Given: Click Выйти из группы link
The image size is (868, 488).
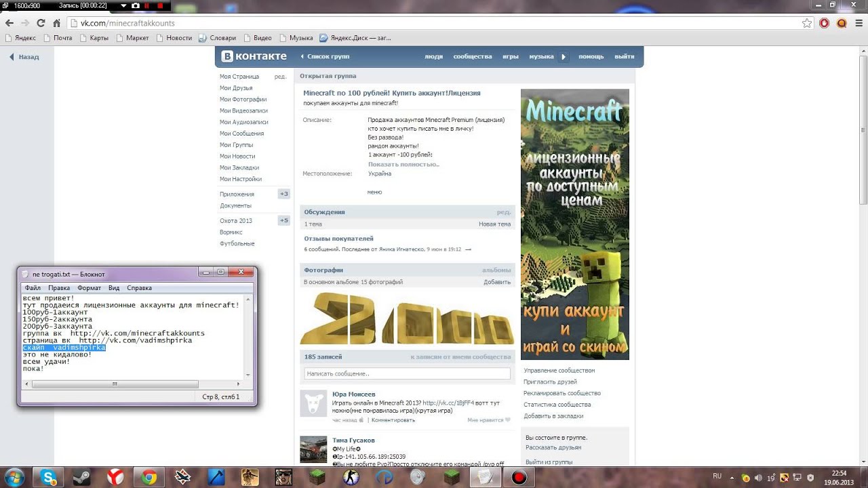Looking at the screenshot, I should pos(549,462).
